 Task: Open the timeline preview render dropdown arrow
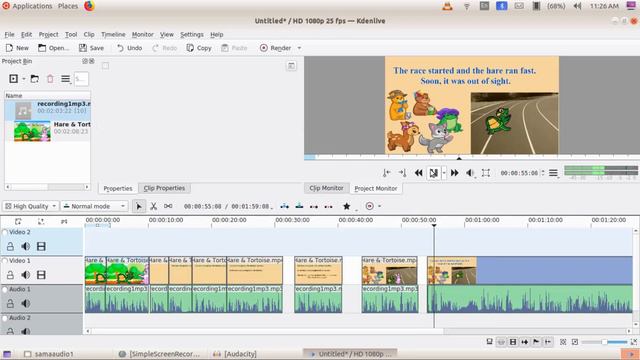(380, 206)
